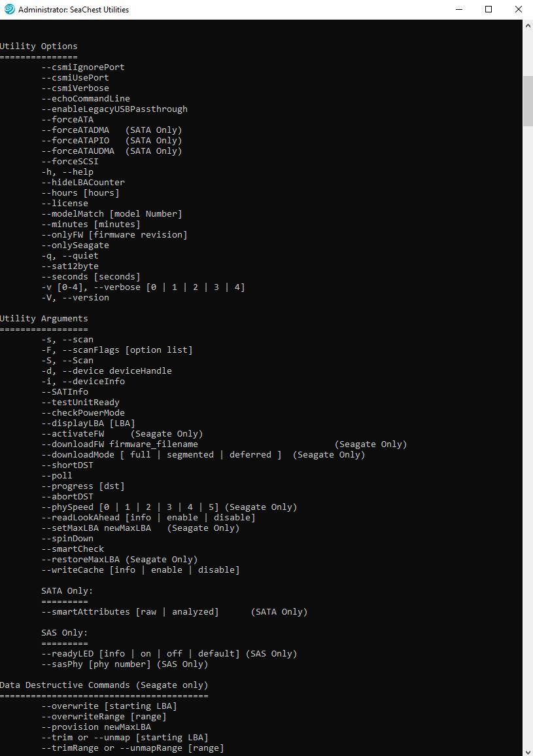The height and width of the screenshot is (756, 533).
Task: Click the scrollbar down arrow
Action: click(528, 750)
